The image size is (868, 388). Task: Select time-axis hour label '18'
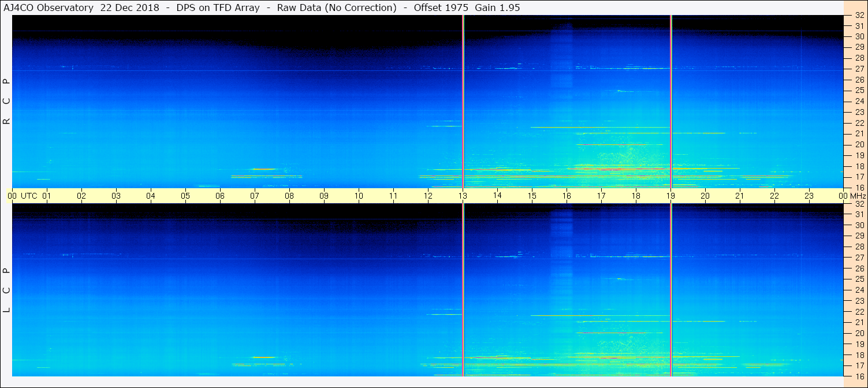(636, 196)
